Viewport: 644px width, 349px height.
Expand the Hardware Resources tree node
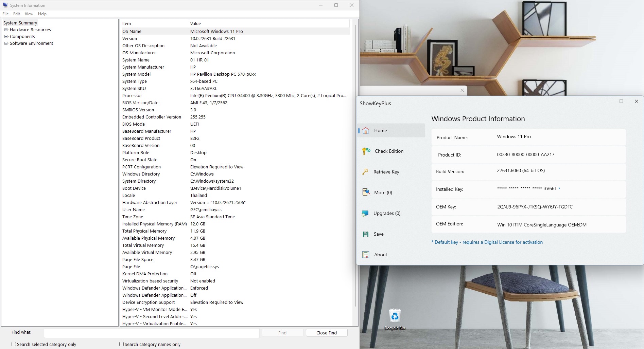point(6,30)
